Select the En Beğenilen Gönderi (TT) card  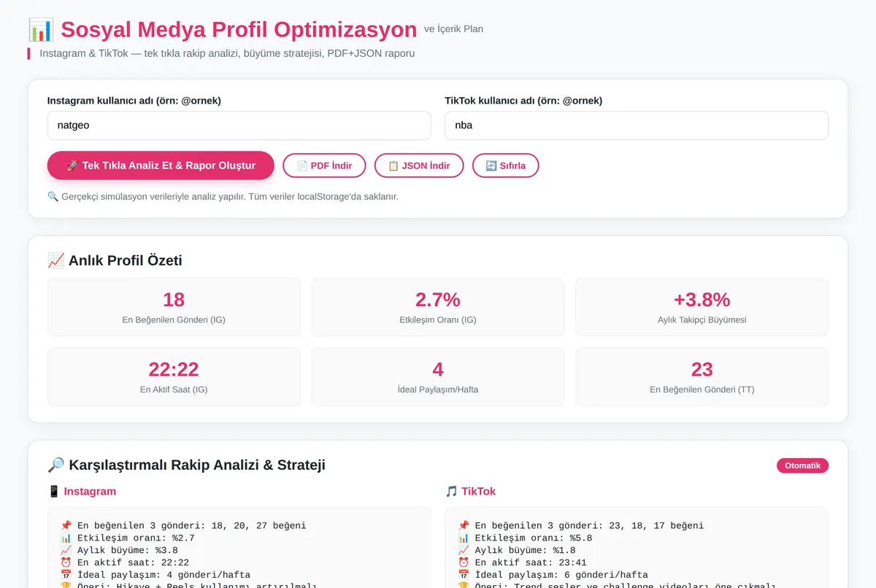click(702, 376)
